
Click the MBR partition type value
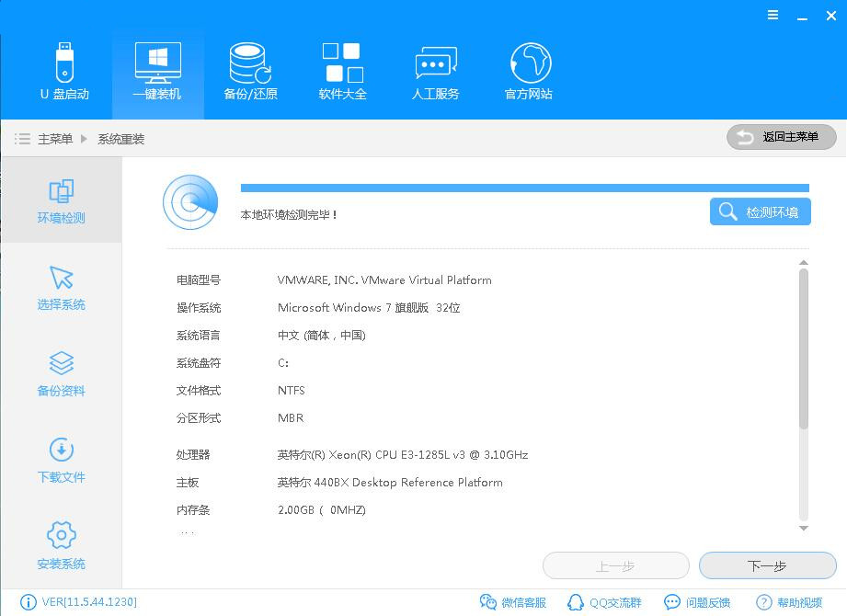tap(291, 417)
